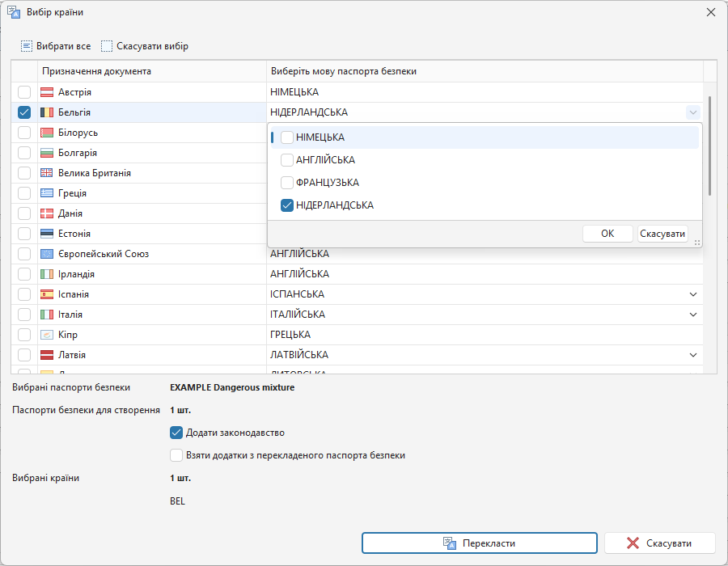Screen dimensions: 728x566
Task: Click the Belgium flag icon
Action: tap(47, 112)
